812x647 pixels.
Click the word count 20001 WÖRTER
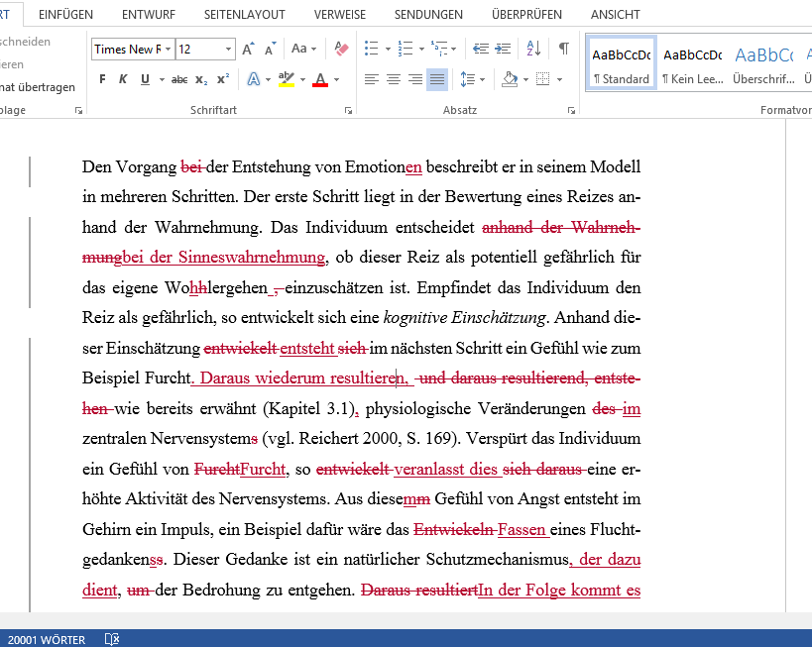(46, 639)
